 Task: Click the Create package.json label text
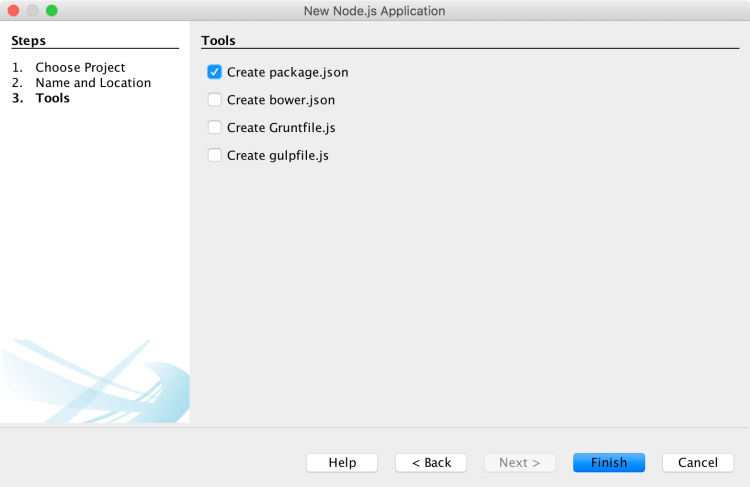coord(287,72)
